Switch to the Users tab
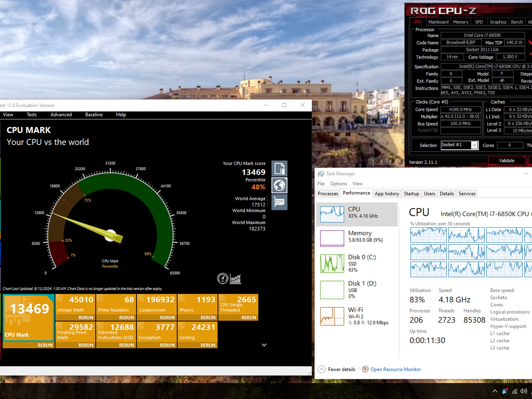 pos(429,194)
